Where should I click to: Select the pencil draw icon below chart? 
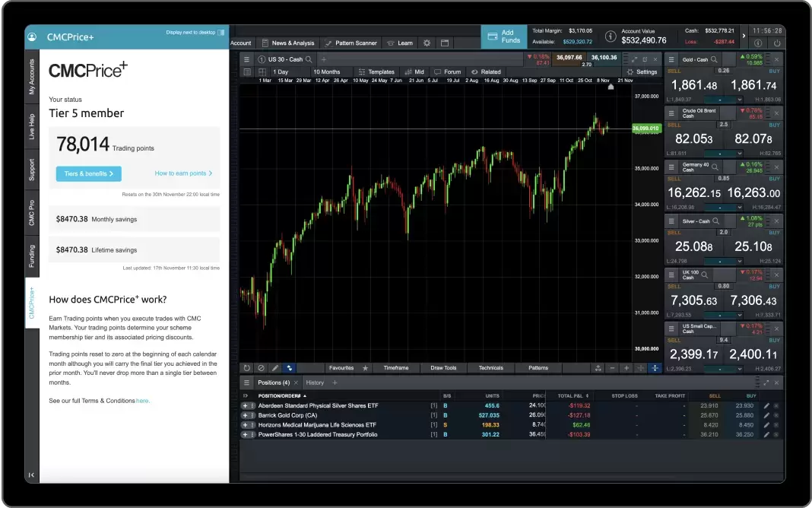(x=275, y=368)
